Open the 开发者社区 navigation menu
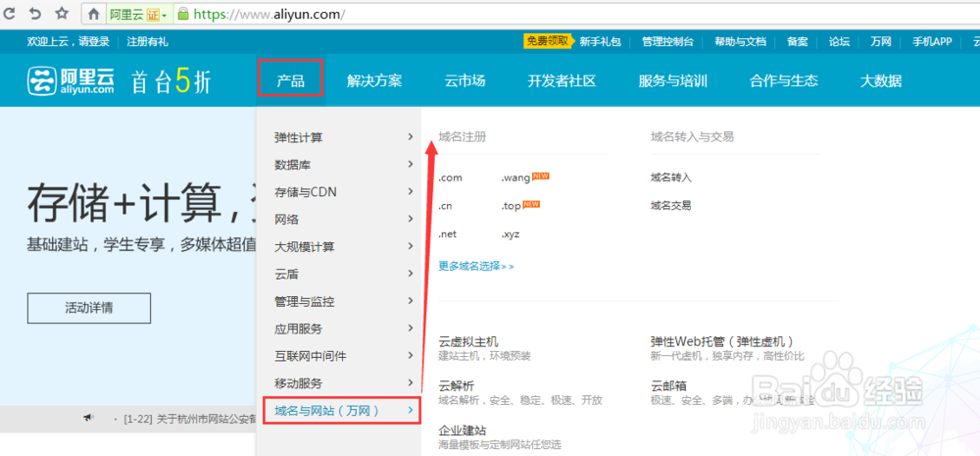Image resolution: width=980 pixels, height=456 pixels. (x=562, y=80)
